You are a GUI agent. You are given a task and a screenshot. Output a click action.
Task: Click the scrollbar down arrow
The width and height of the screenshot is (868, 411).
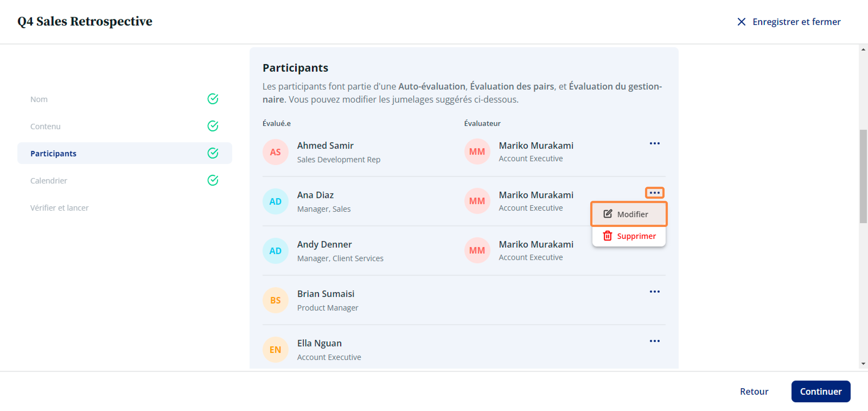pyautogui.click(x=863, y=364)
